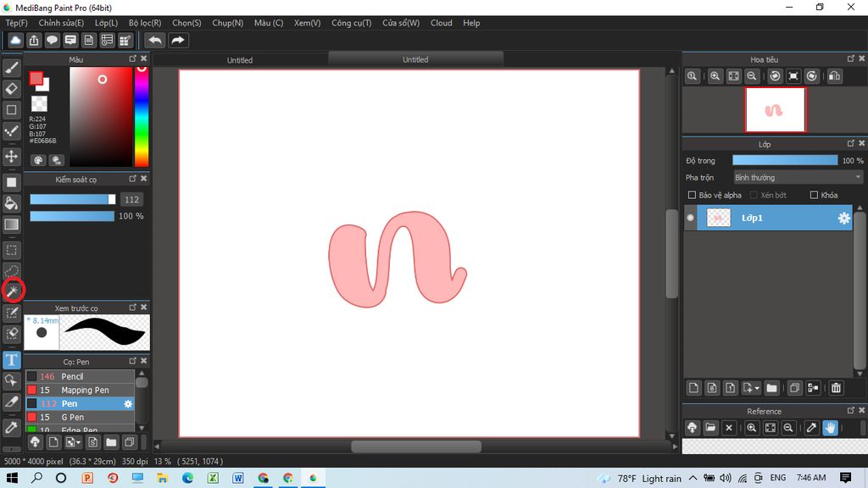The height and width of the screenshot is (488, 868).
Task: Open folder icon in Reference panel
Action: click(x=711, y=428)
